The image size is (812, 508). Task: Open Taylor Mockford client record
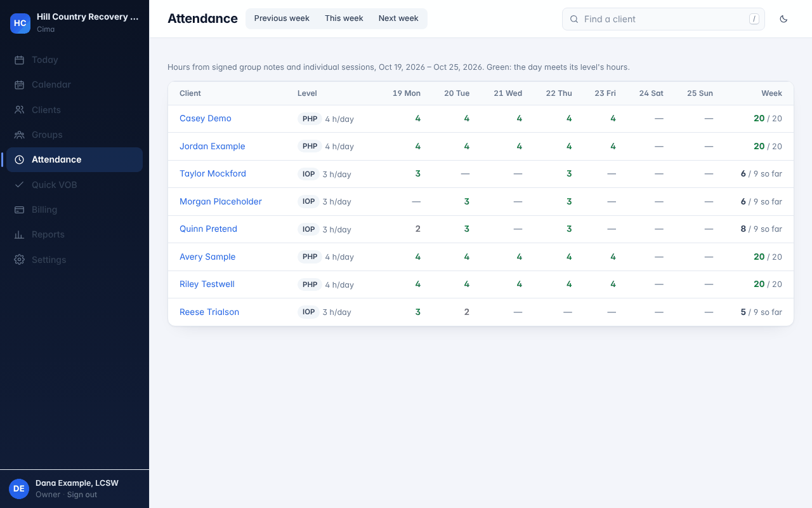point(213,173)
